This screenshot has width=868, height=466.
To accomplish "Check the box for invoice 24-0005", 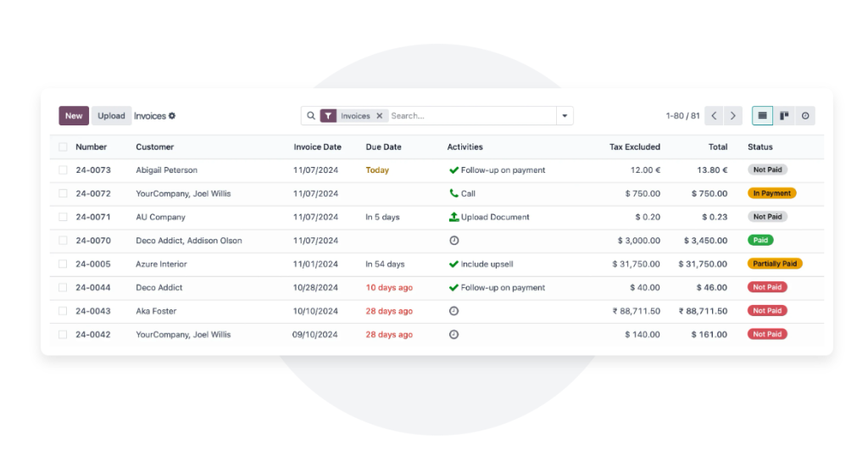I will pyautogui.click(x=63, y=264).
